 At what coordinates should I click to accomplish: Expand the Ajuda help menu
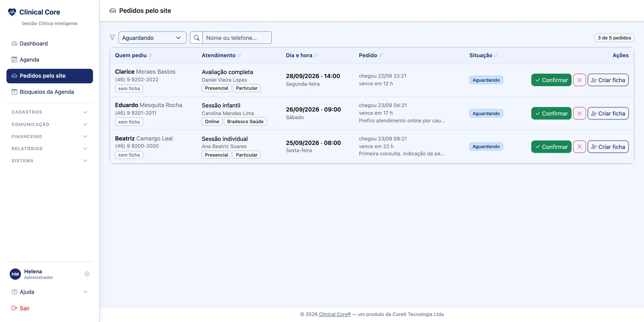(x=50, y=292)
